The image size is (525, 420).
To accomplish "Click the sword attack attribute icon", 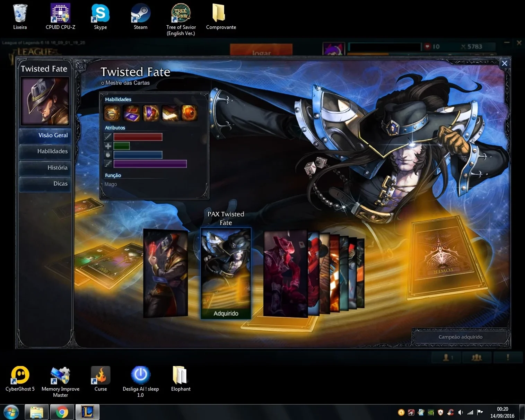I will click(108, 137).
